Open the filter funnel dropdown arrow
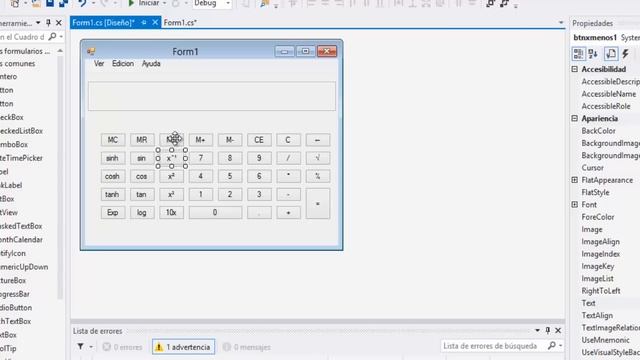The width and height of the screenshot is (640, 360). tap(91, 347)
